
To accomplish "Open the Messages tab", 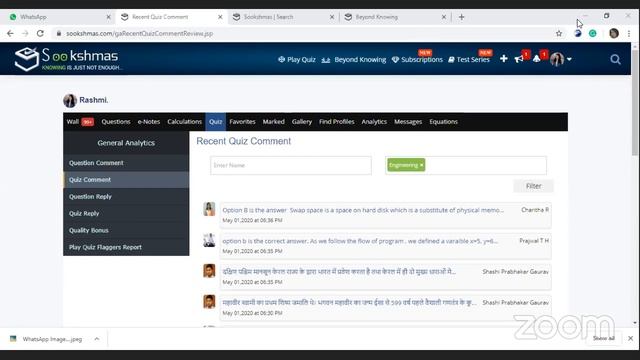I will click(x=408, y=122).
